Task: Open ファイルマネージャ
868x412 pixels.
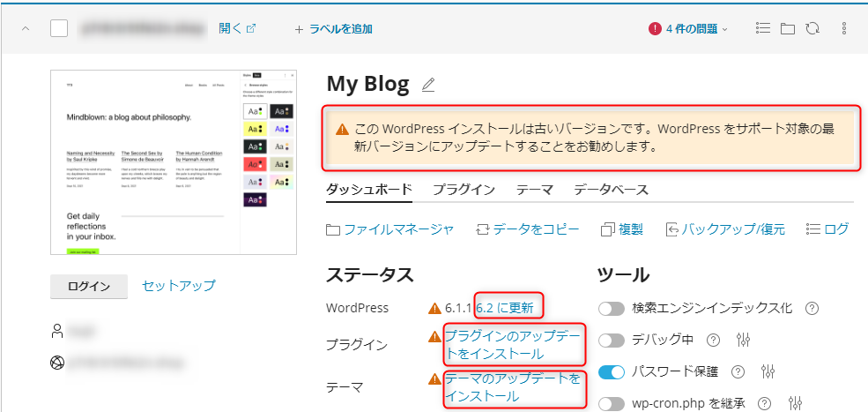Action: coord(398,229)
